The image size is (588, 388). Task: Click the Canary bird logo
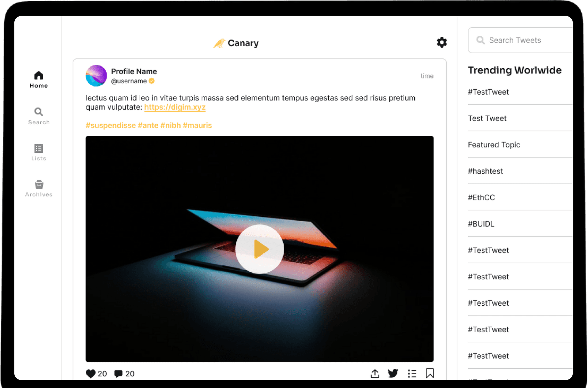point(219,43)
